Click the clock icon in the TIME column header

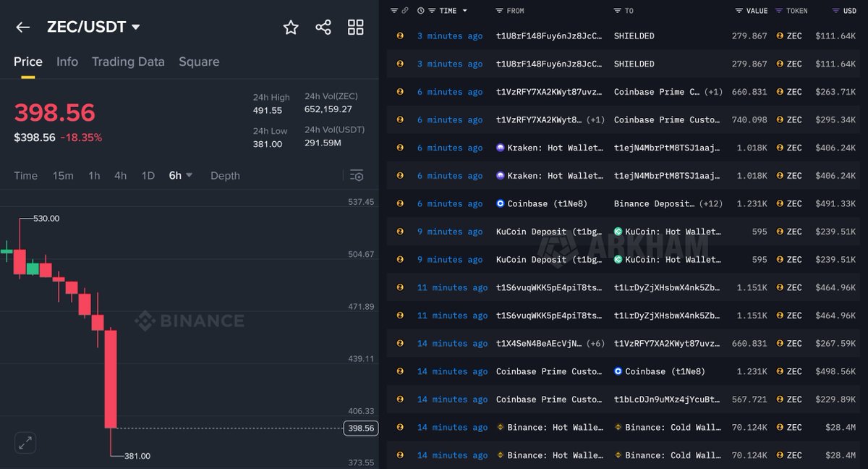(x=420, y=10)
